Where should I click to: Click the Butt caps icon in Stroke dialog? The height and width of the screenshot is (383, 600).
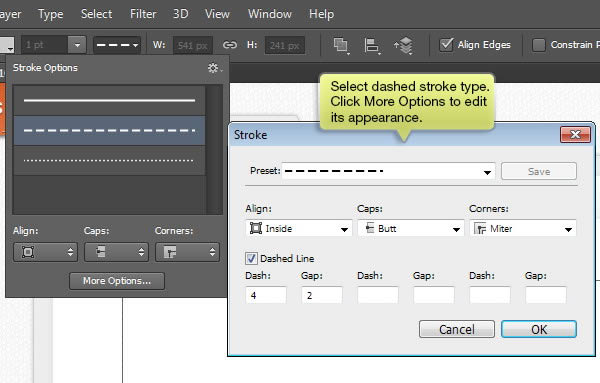(370, 228)
